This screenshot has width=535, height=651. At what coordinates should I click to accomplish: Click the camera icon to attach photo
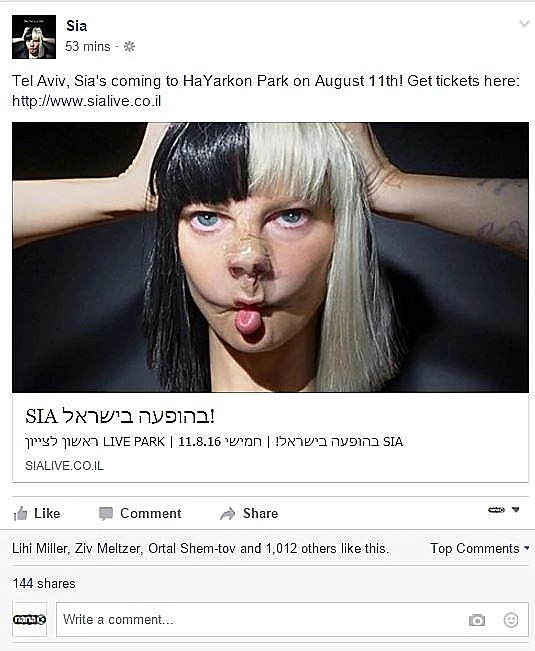(477, 620)
